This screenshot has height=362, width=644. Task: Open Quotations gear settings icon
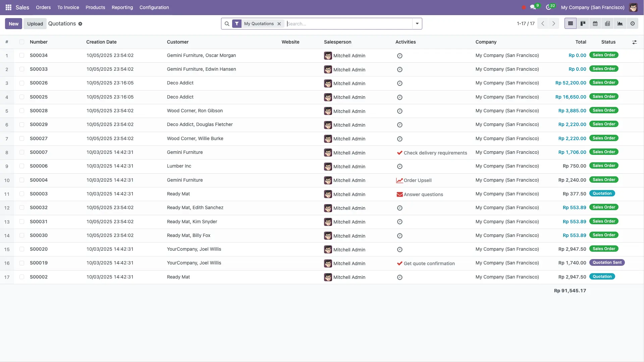(x=80, y=24)
